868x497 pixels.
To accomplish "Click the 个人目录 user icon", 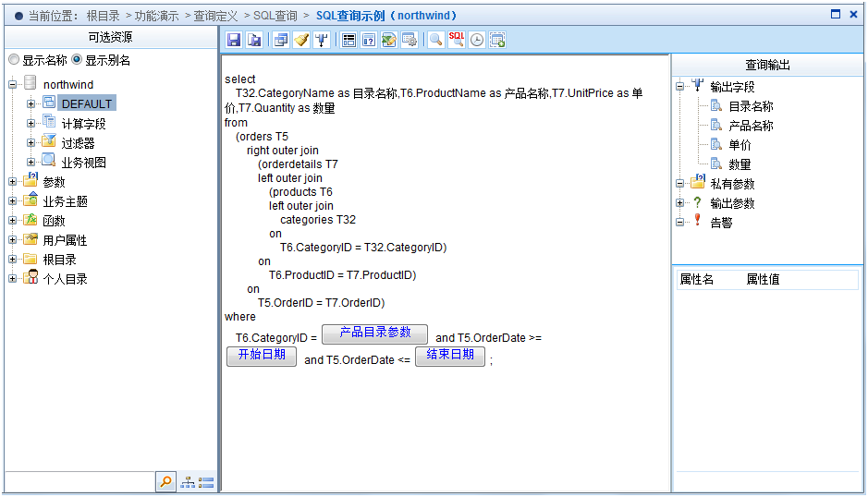I will tap(31, 277).
